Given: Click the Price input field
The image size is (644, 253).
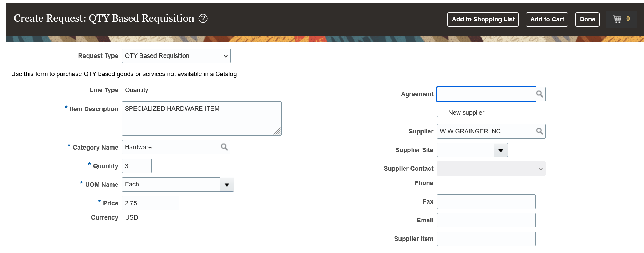Looking at the screenshot, I should pyautogui.click(x=151, y=203).
